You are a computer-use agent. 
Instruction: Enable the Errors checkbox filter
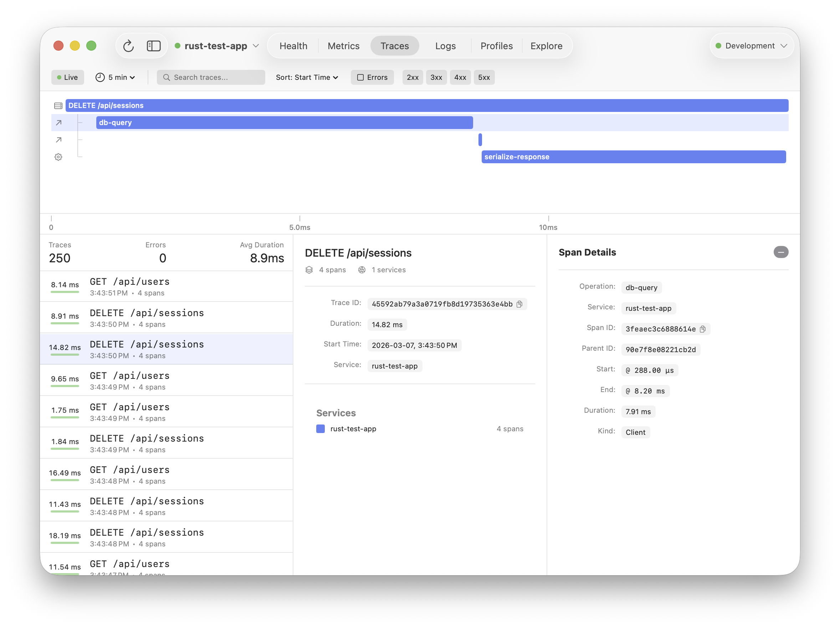point(372,77)
